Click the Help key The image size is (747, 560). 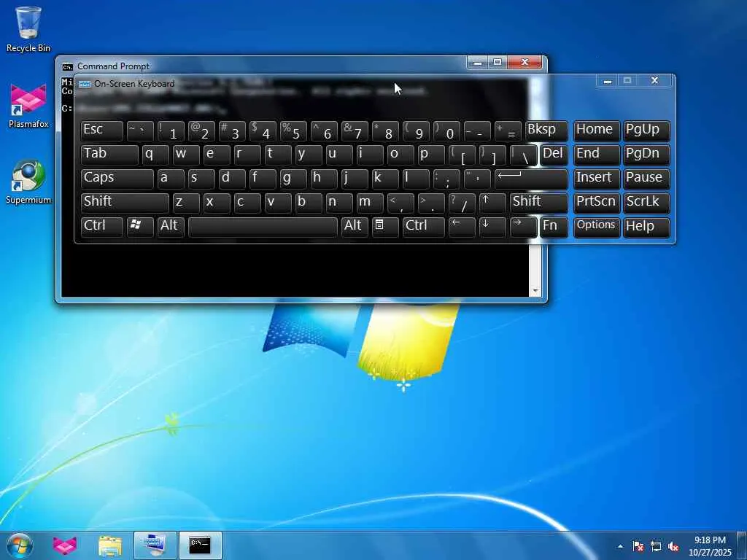click(646, 227)
